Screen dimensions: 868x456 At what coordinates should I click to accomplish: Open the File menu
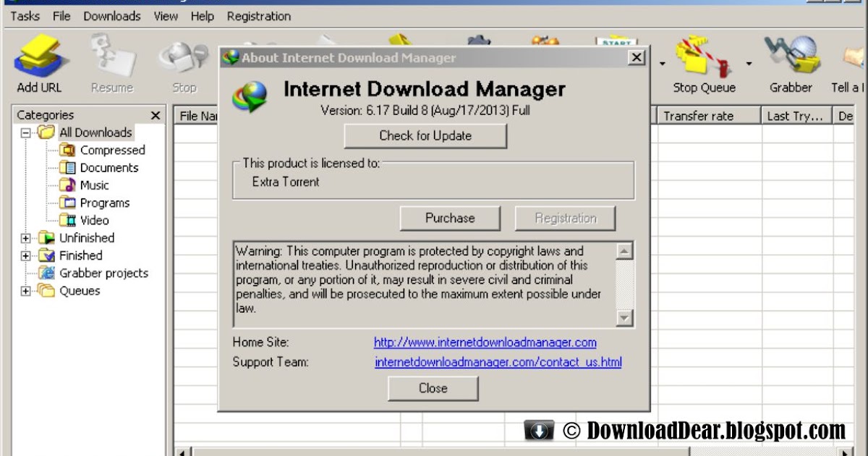click(x=61, y=16)
